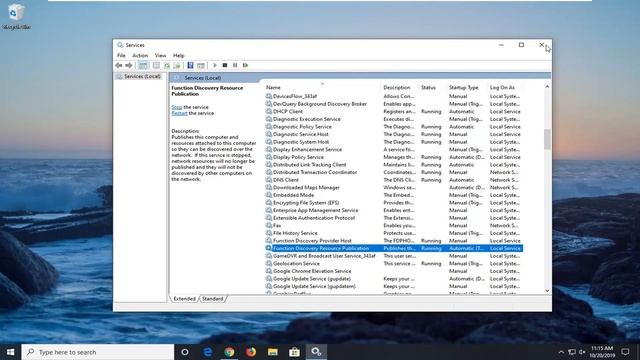Click the services list scrollbar up arrow
The height and width of the screenshot is (360, 640).
(x=547, y=87)
